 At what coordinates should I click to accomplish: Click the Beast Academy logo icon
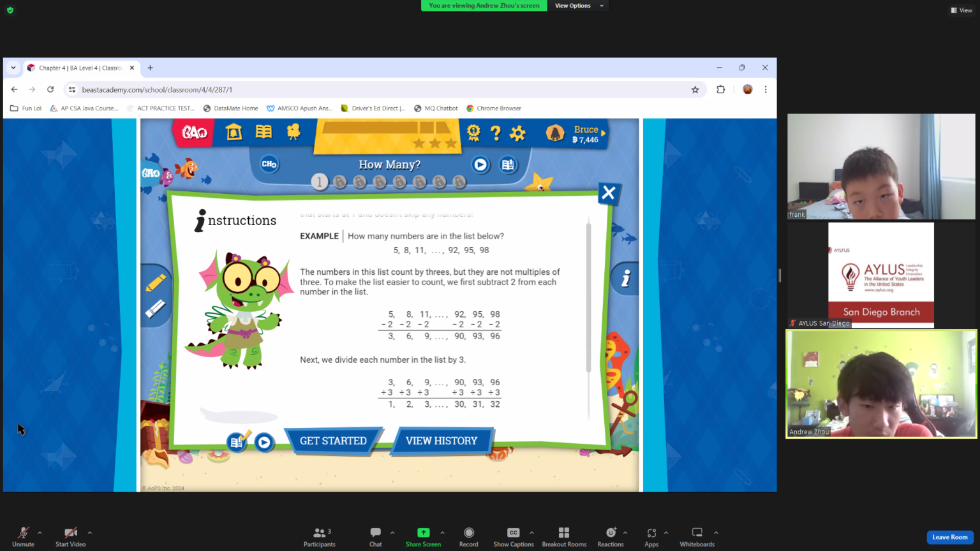[x=194, y=133]
